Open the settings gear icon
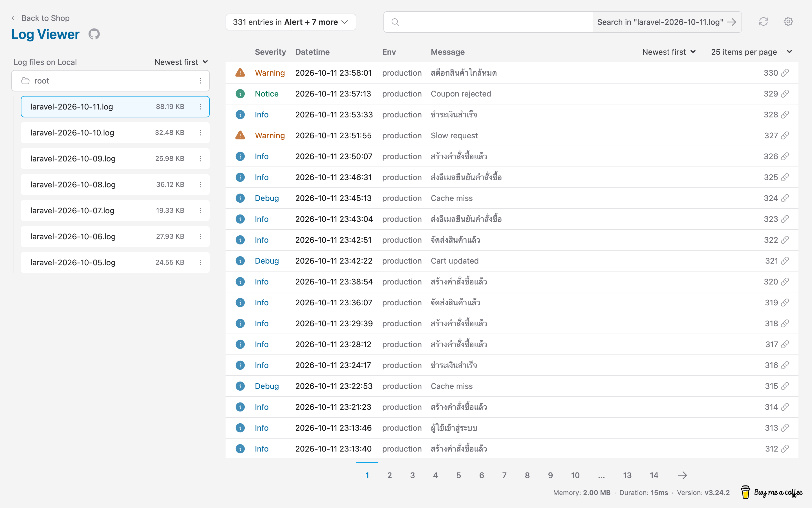Screen dimensions: 812x508 tap(788, 22)
